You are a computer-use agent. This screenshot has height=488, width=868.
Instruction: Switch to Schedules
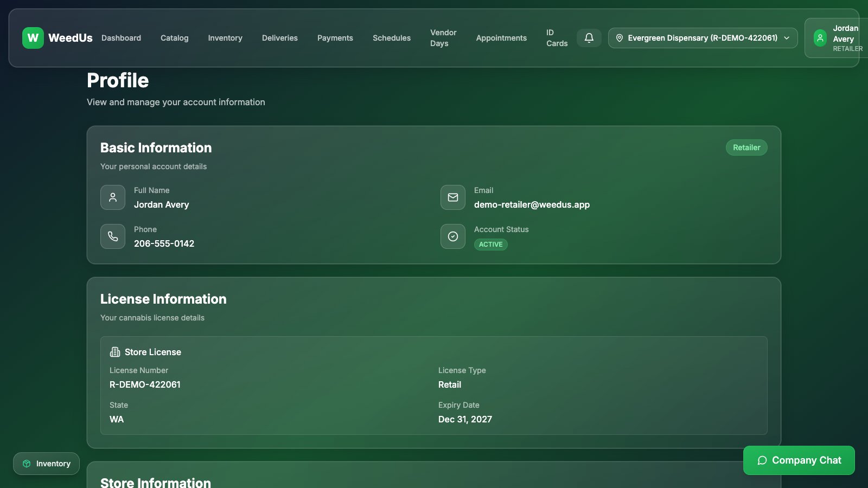pyautogui.click(x=392, y=38)
